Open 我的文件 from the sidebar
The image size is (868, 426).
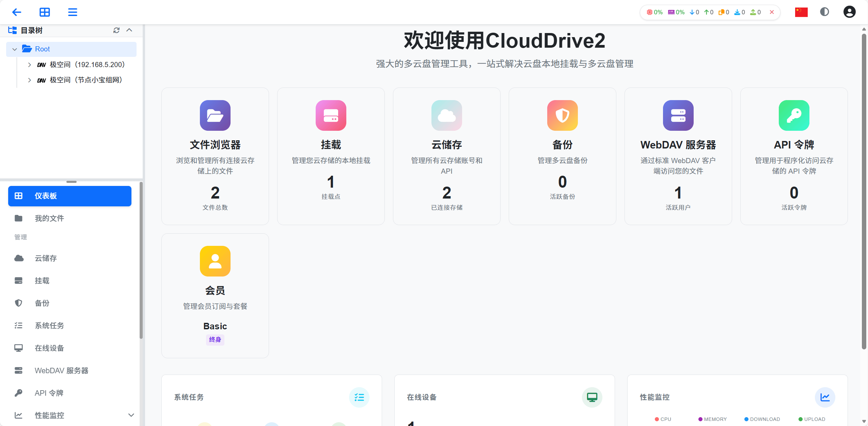[x=50, y=218]
